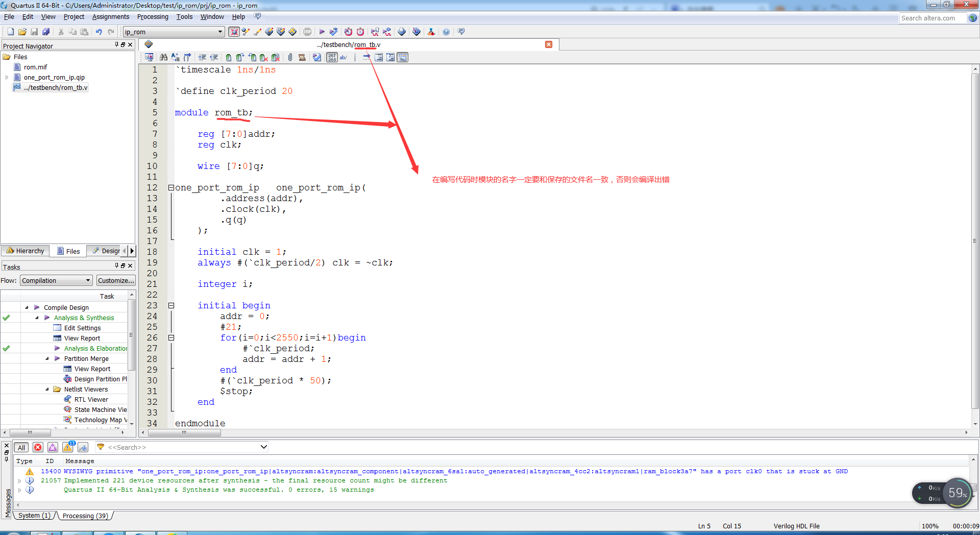Insert a bookmark using the bookmark icon
This screenshot has height=535, width=980.
[x=228, y=57]
